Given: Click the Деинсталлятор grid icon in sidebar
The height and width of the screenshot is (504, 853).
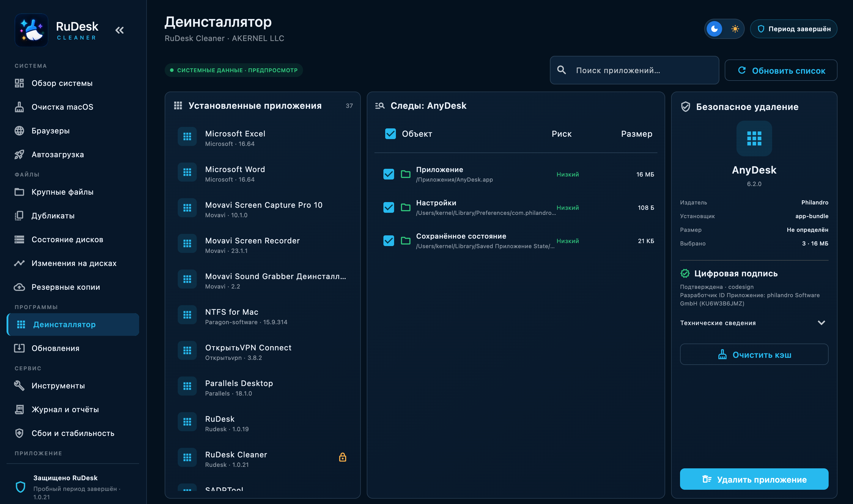Looking at the screenshot, I should click(x=21, y=324).
